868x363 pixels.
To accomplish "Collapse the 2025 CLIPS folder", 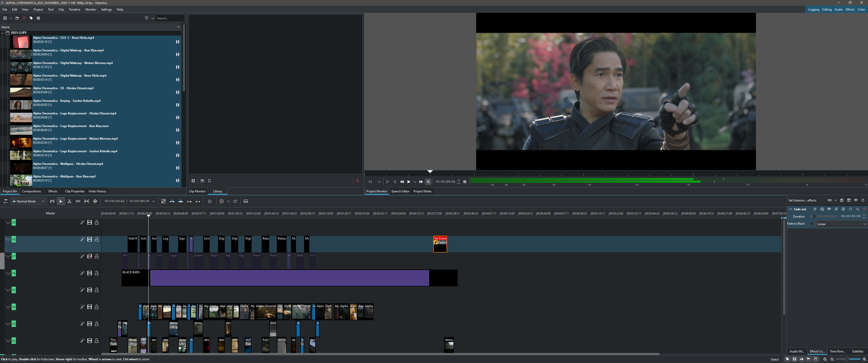I will tap(3, 33).
